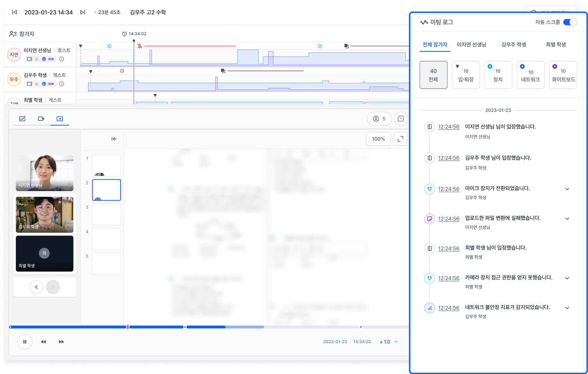This screenshot has height=374, width=588.
Task: Go to previous participant page arrow
Action: 36,287
